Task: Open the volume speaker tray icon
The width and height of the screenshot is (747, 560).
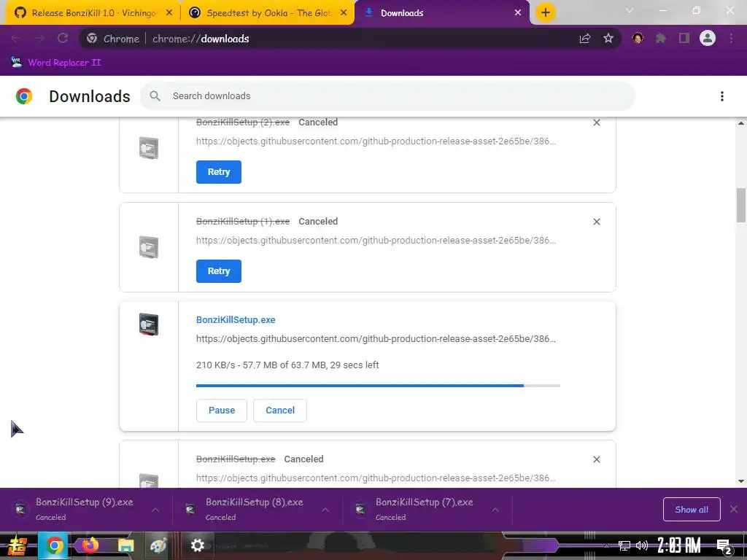Action: (642, 545)
